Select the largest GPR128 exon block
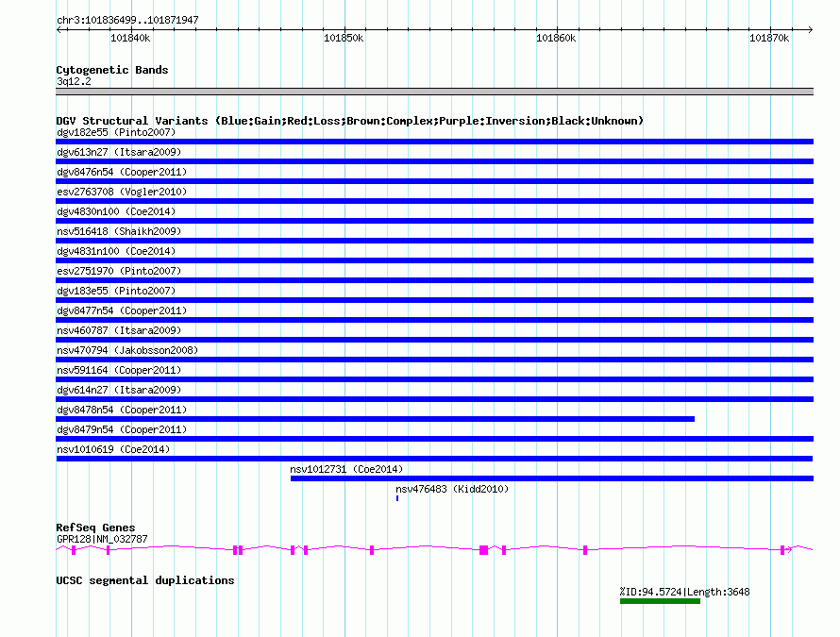The height and width of the screenshot is (637, 840). (x=484, y=549)
